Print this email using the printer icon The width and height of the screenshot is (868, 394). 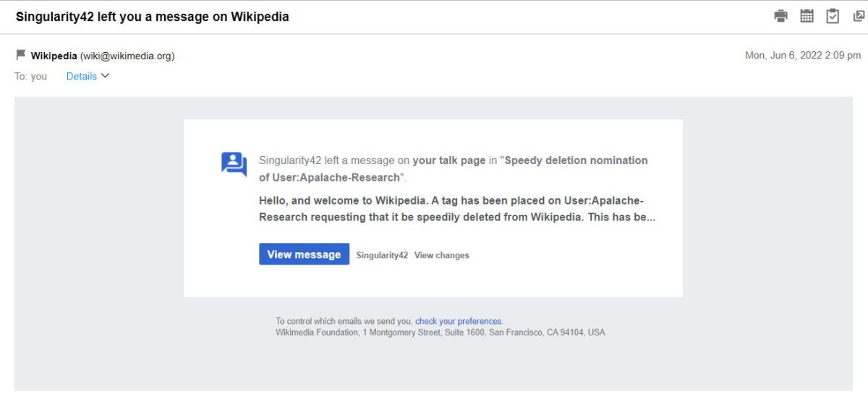click(x=780, y=16)
